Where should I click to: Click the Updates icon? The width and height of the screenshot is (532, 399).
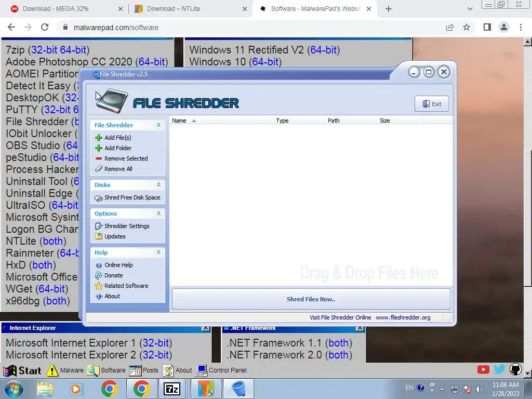(98, 236)
